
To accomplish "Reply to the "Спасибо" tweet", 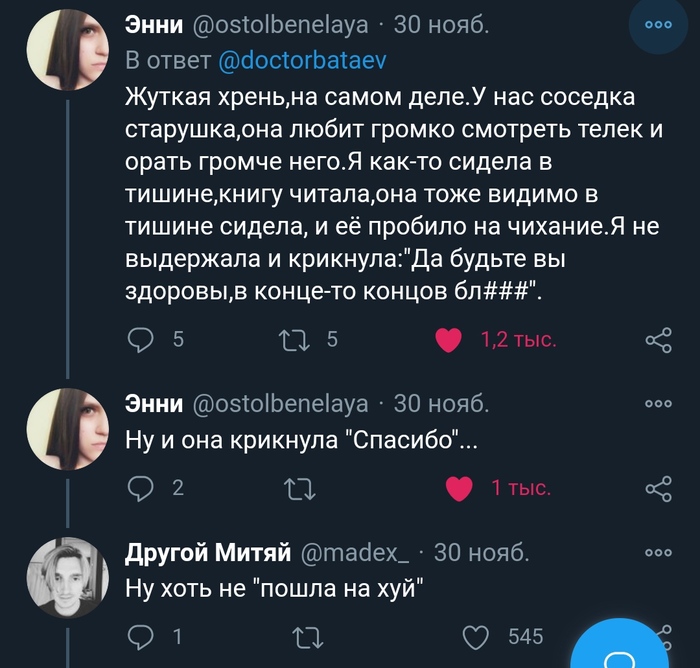I will pos(143,488).
